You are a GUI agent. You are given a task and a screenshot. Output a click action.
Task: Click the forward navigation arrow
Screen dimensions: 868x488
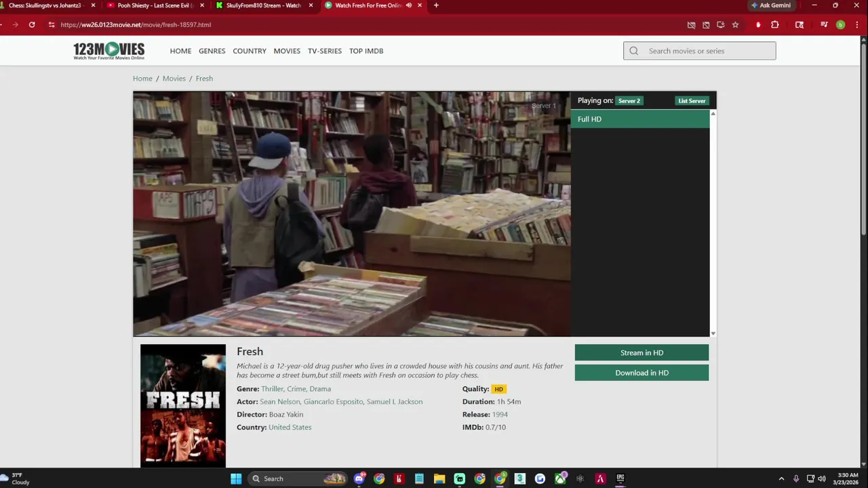tap(15, 24)
